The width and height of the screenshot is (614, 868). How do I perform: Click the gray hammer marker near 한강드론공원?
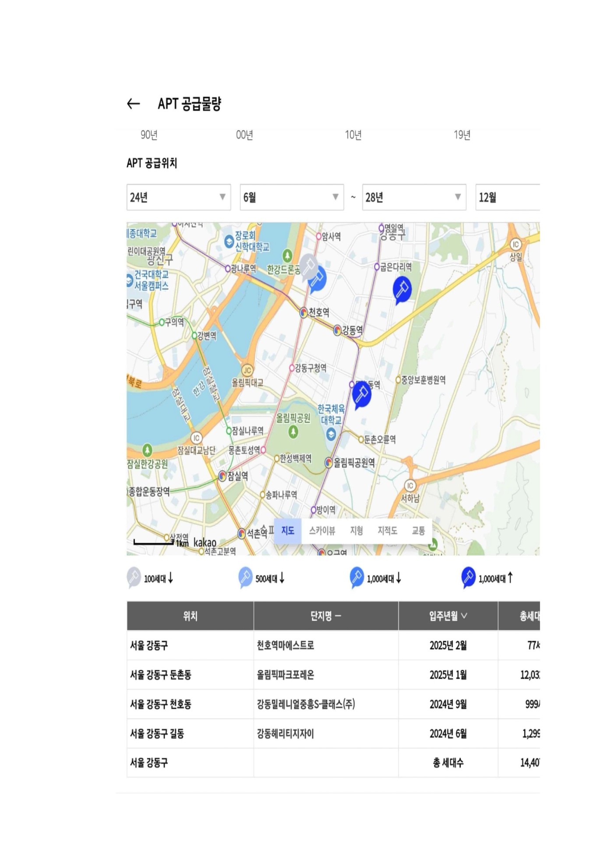coord(309,266)
